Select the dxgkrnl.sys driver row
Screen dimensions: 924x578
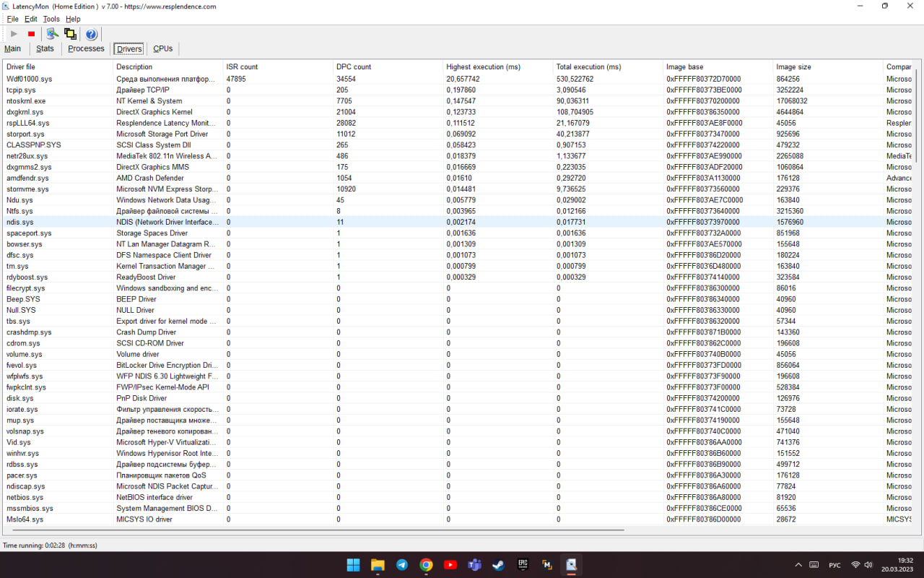click(x=457, y=112)
